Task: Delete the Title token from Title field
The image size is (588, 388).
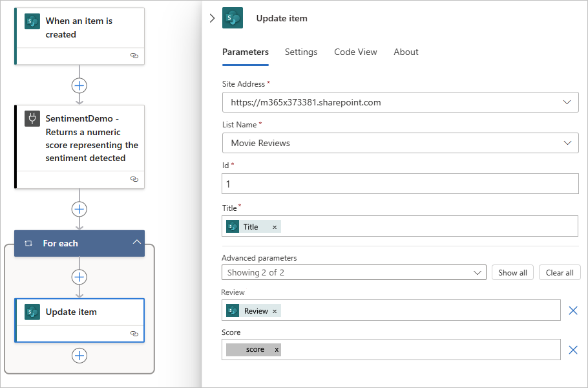Action: pos(275,227)
